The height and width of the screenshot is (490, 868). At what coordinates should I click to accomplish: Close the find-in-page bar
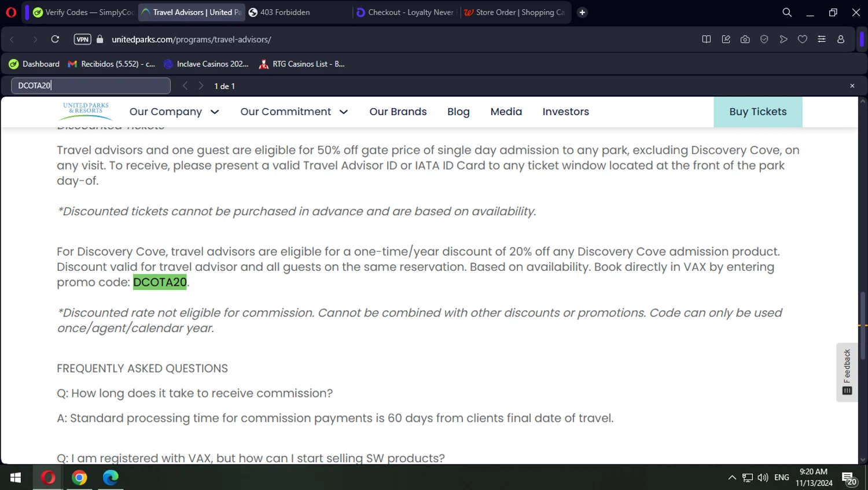tap(852, 86)
